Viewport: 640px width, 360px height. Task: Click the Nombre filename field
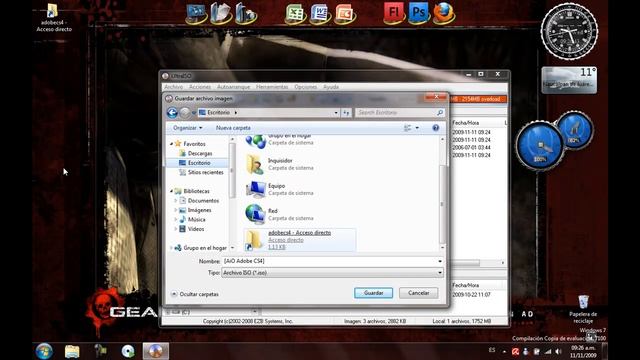pyautogui.click(x=329, y=261)
